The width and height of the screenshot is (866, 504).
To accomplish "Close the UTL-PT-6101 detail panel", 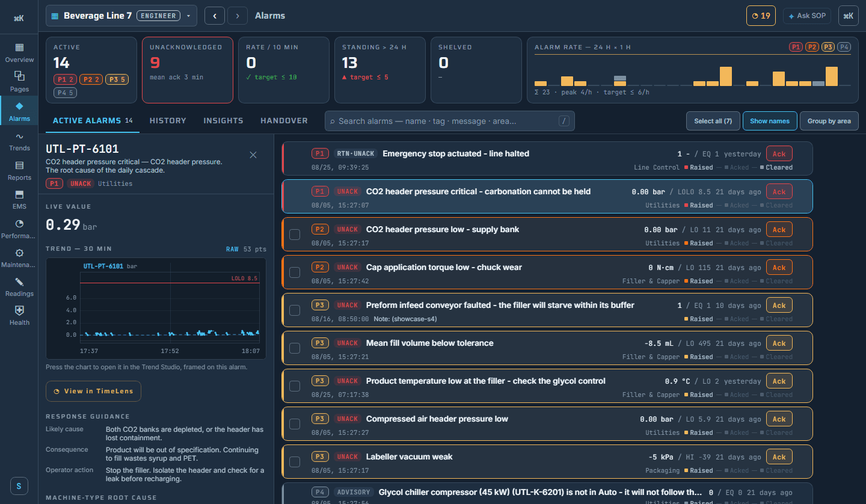I will coord(253,155).
